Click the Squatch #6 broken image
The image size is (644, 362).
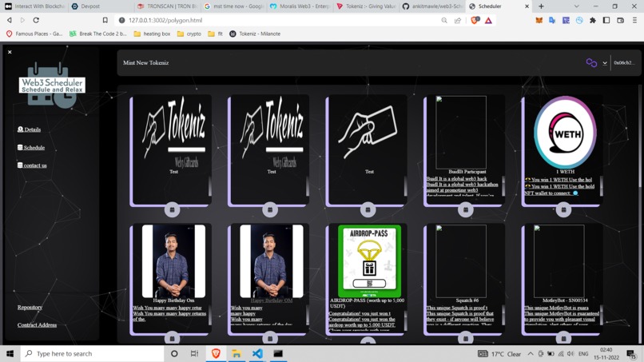(x=461, y=261)
